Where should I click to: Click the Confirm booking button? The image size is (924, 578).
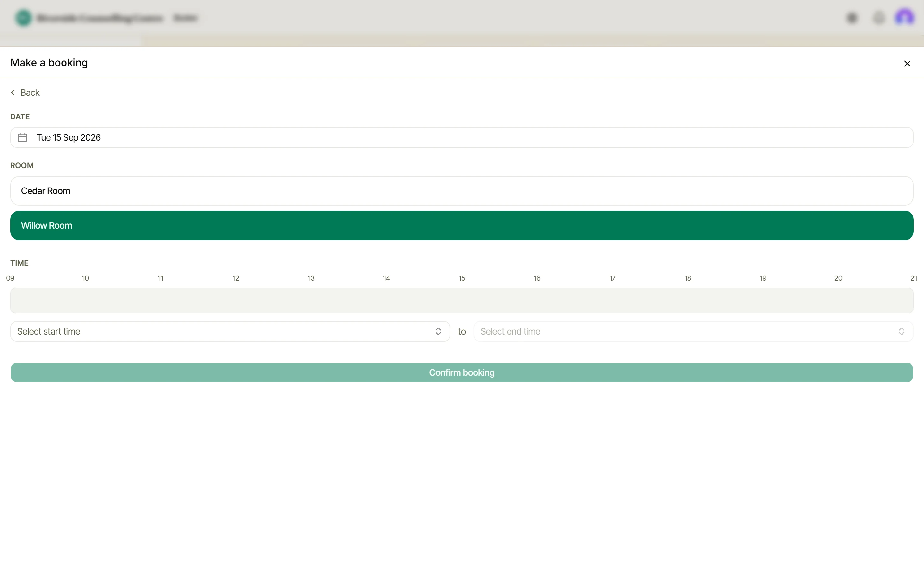point(462,372)
